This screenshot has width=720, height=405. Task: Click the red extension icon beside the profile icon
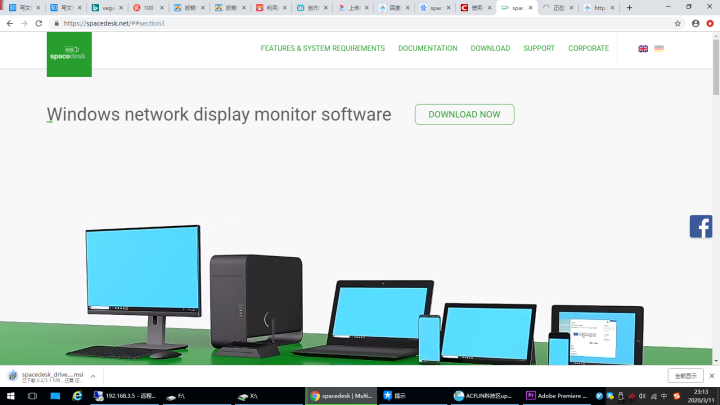(x=710, y=23)
